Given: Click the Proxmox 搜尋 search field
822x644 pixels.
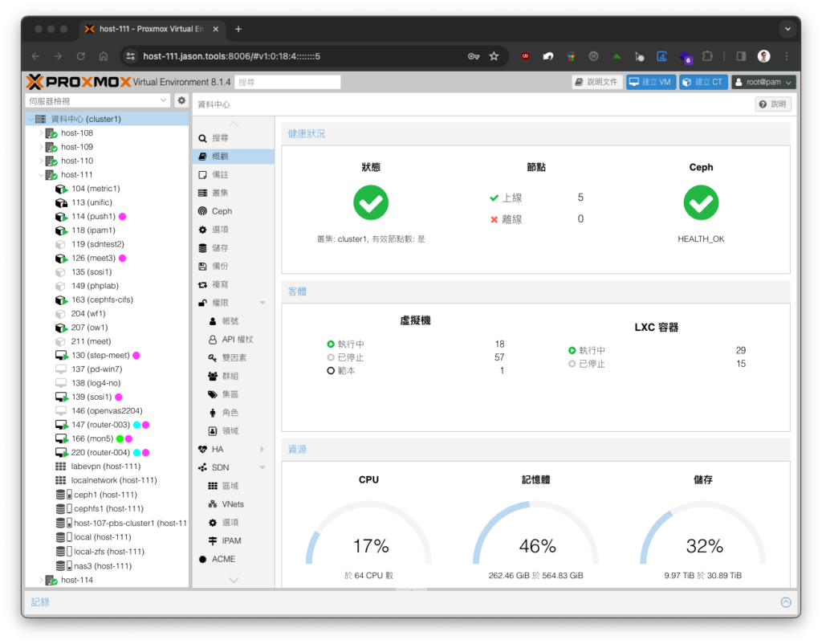Looking at the screenshot, I should pyautogui.click(x=287, y=82).
